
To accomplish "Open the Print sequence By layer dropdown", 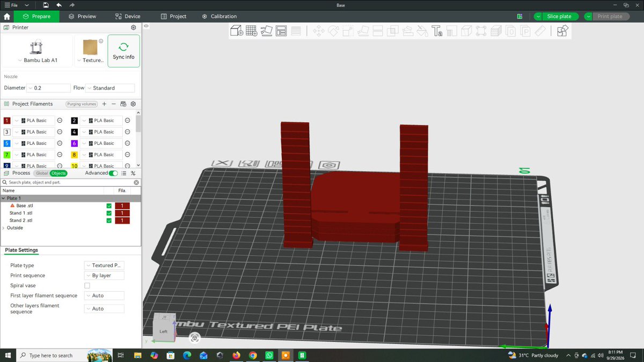I will coord(104,276).
